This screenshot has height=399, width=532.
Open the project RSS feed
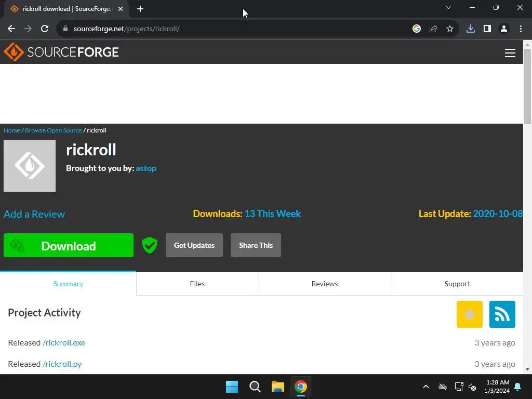pos(502,314)
